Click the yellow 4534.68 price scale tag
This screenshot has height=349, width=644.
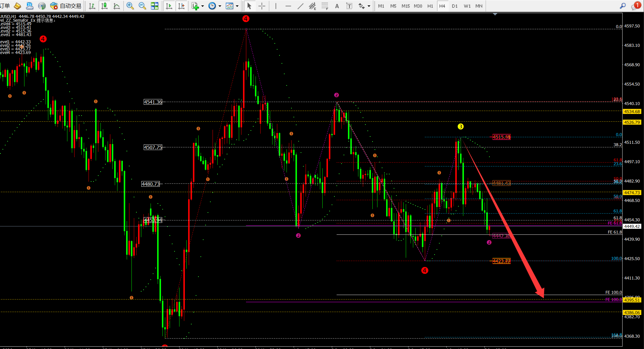[632, 112]
